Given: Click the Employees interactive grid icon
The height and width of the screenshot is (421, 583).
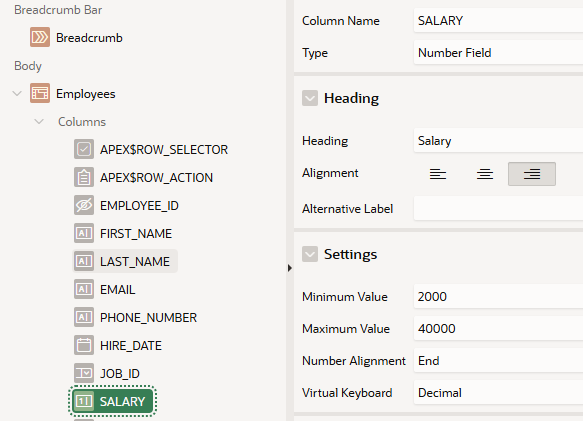Looking at the screenshot, I should click(40, 93).
